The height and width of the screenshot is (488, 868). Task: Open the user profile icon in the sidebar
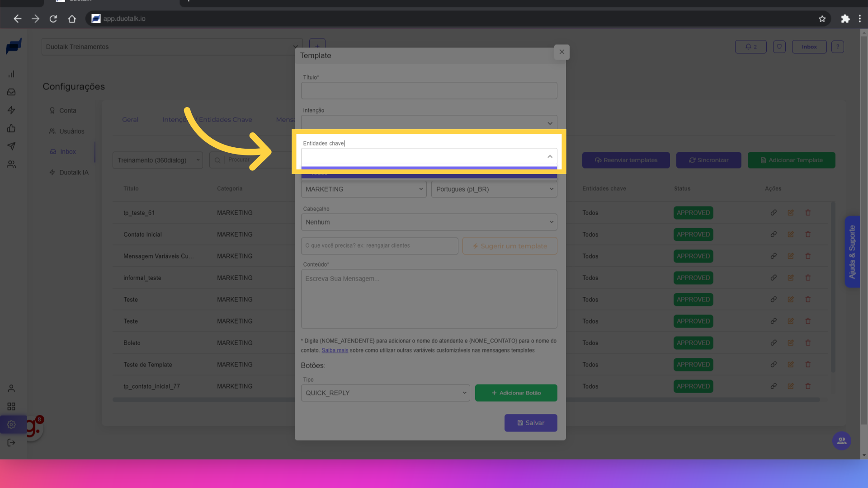click(11, 389)
